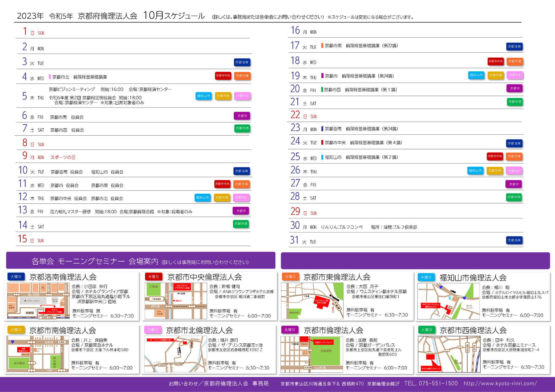
Task: Select the 京都市中央 badge on October 11
Action: [222, 184]
